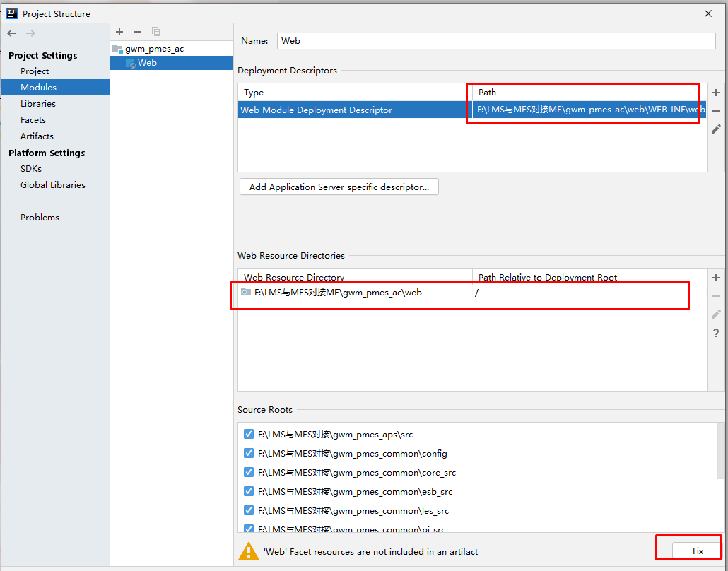Go back with the left arrow icon
728x571 pixels.
tap(12, 33)
